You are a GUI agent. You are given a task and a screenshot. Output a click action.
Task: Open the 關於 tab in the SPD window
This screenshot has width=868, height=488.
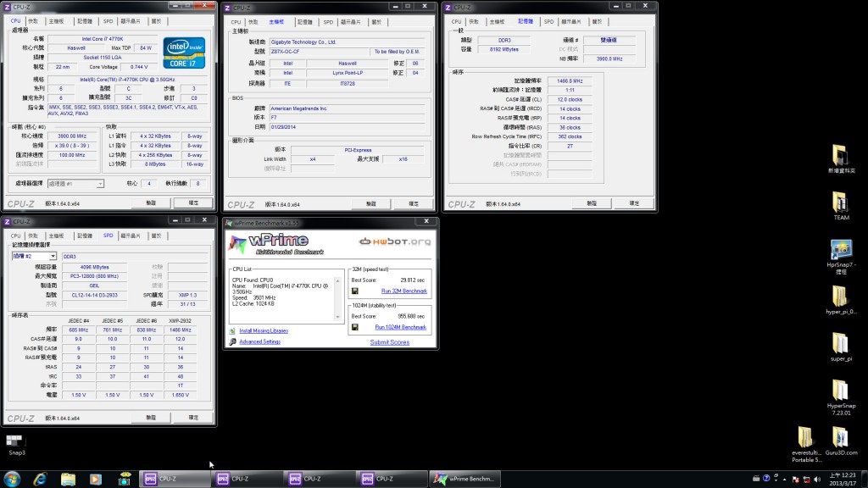point(157,236)
